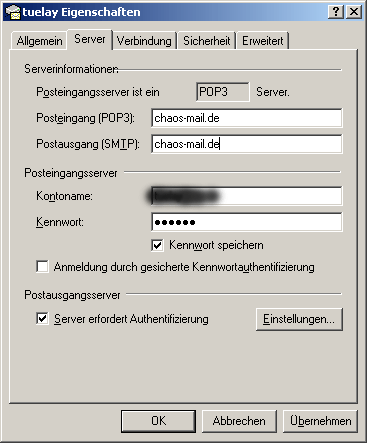
Task: Open the Verbindung tab
Action: (x=144, y=41)
